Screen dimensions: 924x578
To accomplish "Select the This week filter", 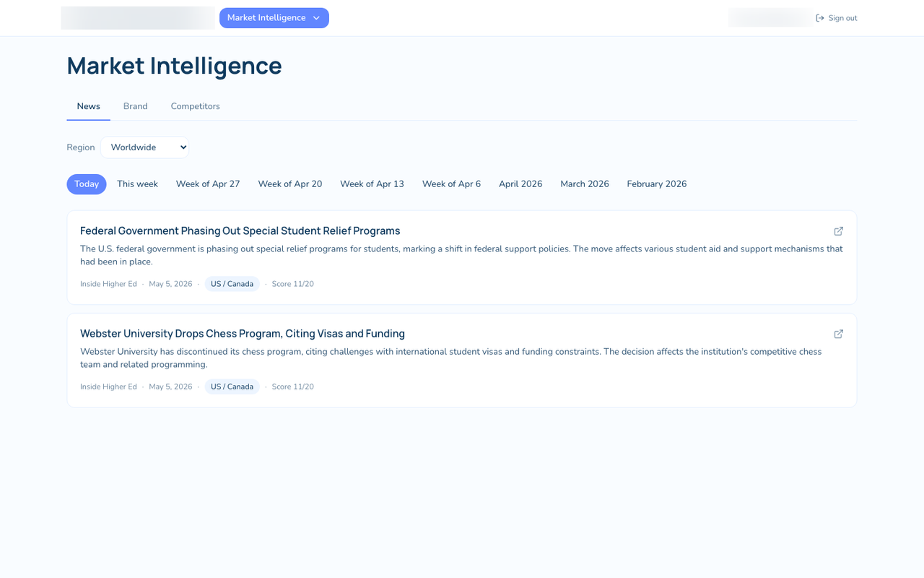I will coord(137,184).
